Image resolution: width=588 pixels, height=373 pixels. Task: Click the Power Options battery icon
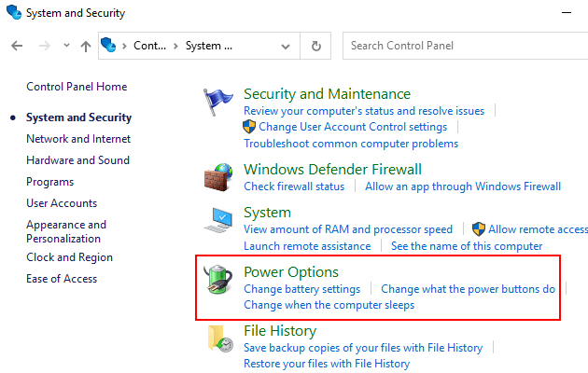click(x=218, y=279)
